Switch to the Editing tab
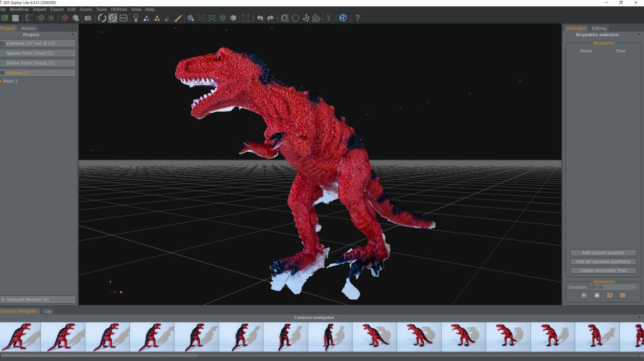The image size is (644, 361). (599, 28)
